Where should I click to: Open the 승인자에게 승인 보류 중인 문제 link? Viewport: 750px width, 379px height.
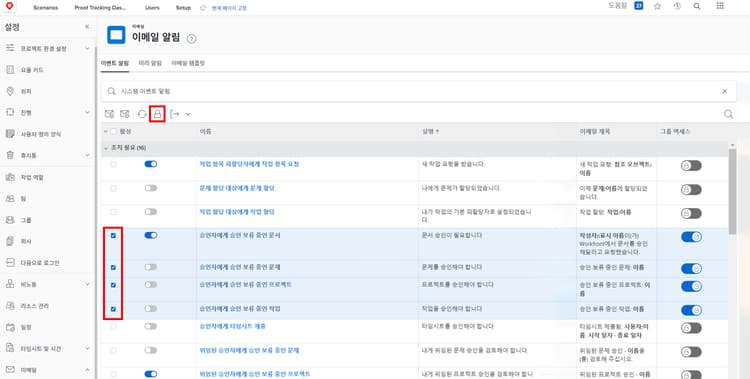240,267
